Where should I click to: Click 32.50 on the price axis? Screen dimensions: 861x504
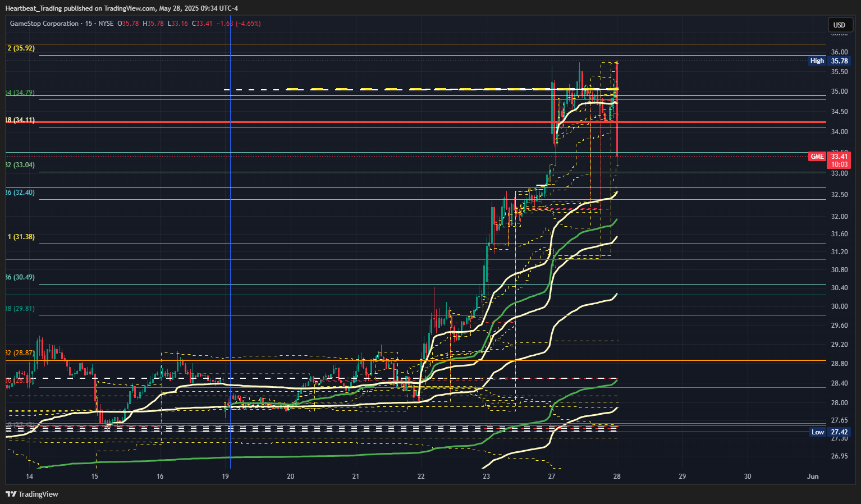(840, 195)
